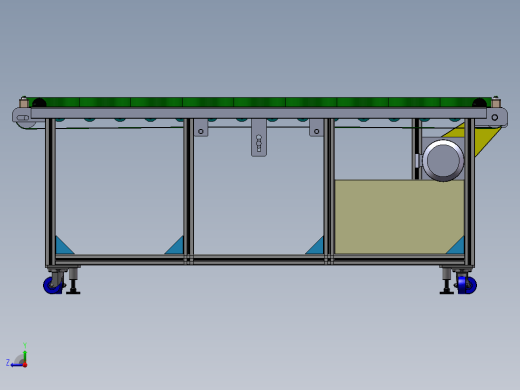Image resolution: width=520 pixels, height=390 pixels.
Task: Select the green conveyor belt surface
Action: point(259,102)
